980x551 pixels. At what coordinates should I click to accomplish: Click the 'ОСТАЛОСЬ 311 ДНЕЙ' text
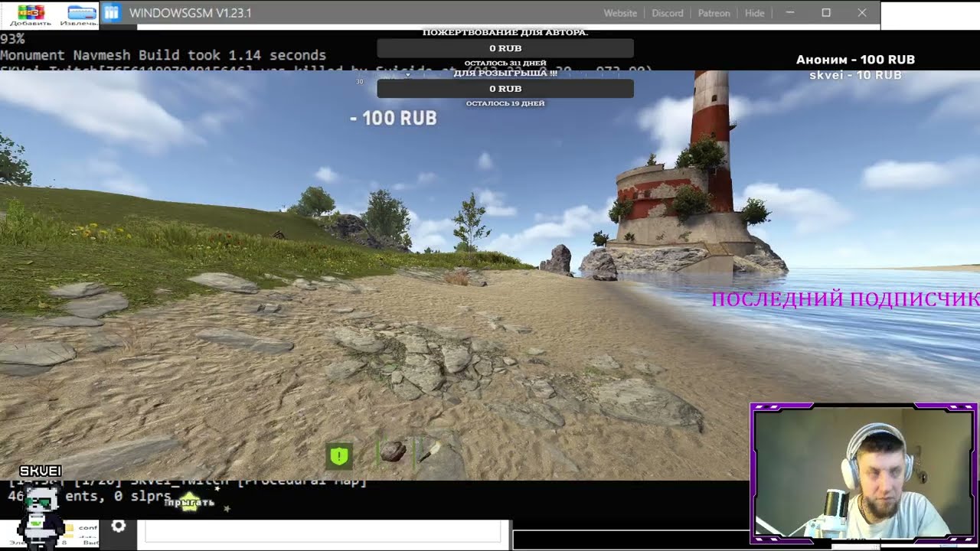(x=505, y=64)
